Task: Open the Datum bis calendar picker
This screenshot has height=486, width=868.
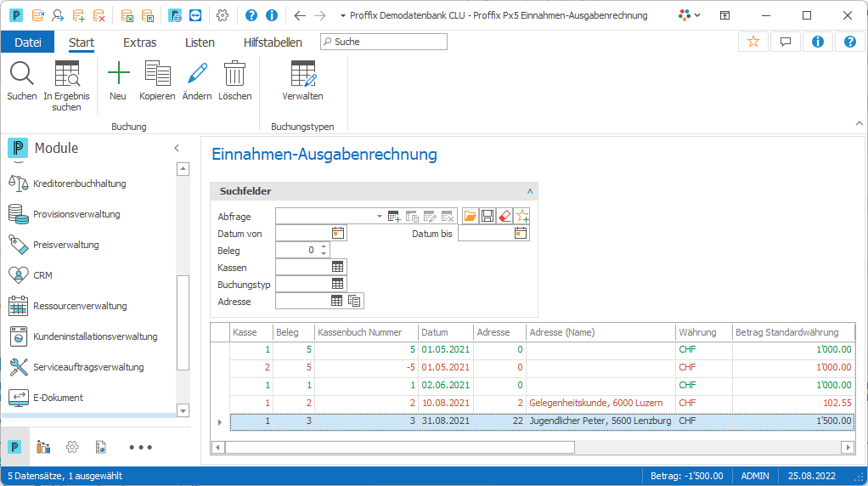Action: (521, 233)
